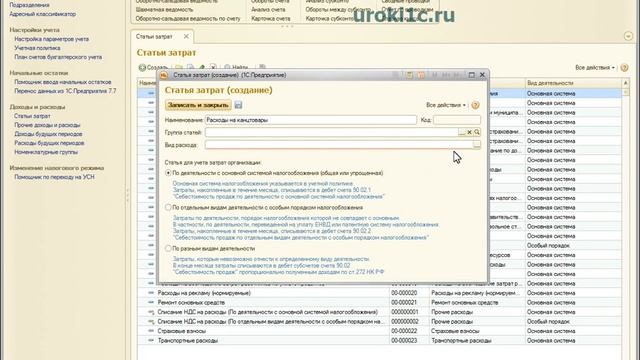This screenshot has width=640, height=360.
Task: Open the selection list for Вид расхода
Action: coord(477,145)
